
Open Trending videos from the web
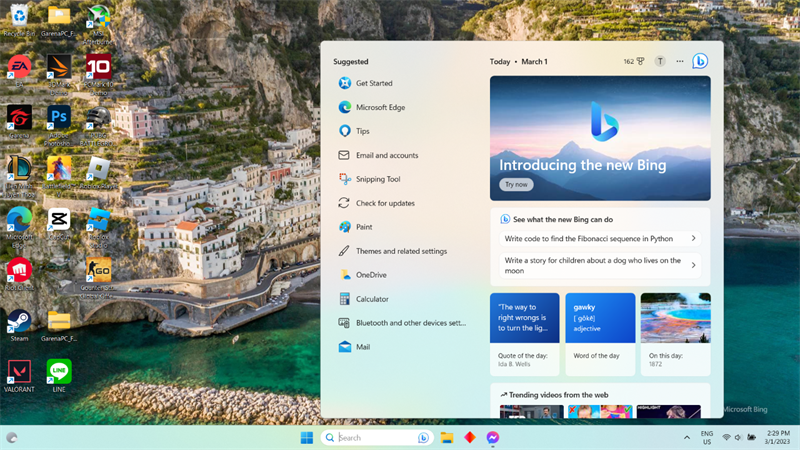(x=558, y=394)
